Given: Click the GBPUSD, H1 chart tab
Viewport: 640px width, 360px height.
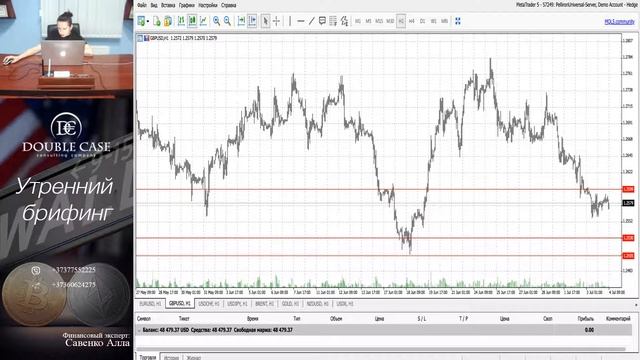Looking at the screenshot, I should pyautogui.click(x=180, y=304).
